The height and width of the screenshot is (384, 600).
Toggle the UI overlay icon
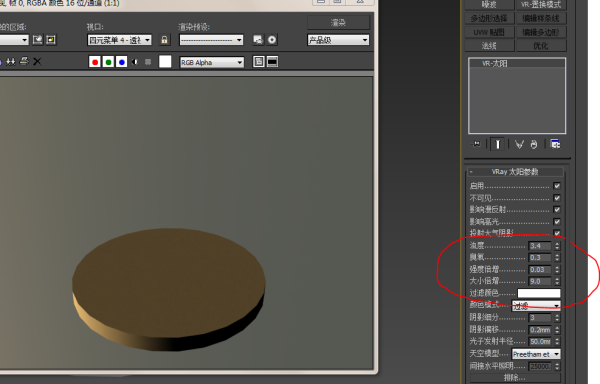tap(259, 62)
